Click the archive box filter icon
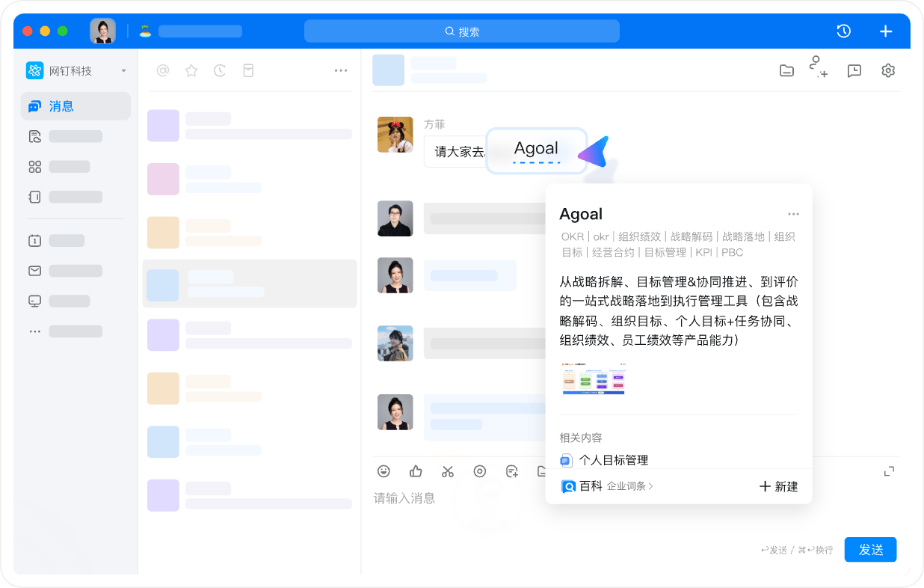This screenshot has height=588, width=924. (248, 70)
